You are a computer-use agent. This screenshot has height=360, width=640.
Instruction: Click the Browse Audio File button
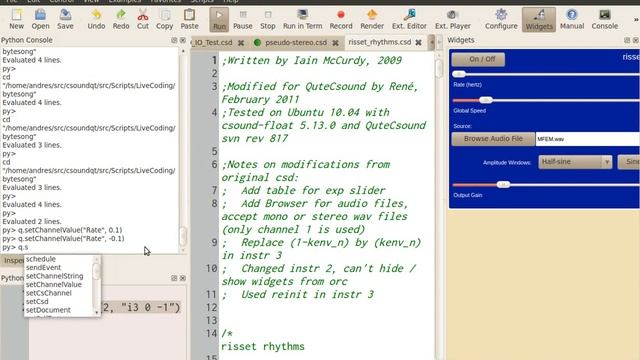click(x=493, y=139)
